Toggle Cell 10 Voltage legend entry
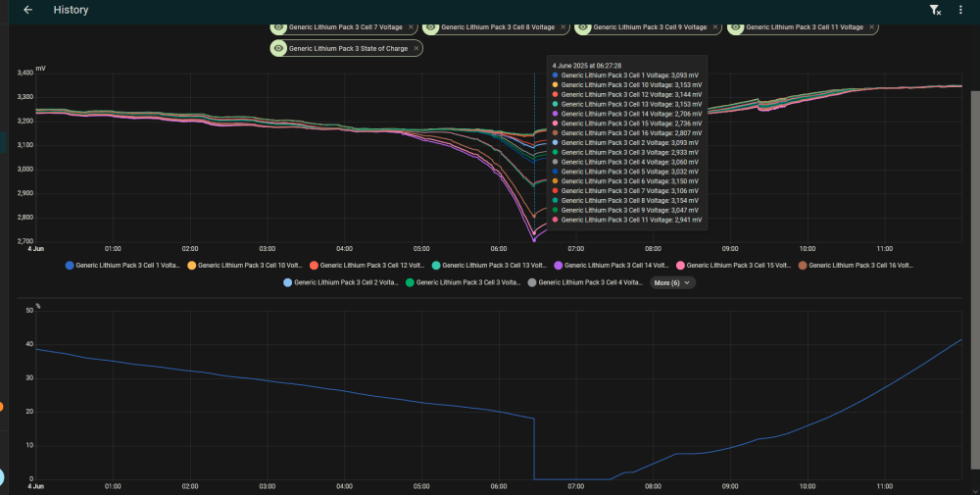Screen dimensions: 980x495 coord(245,266)
